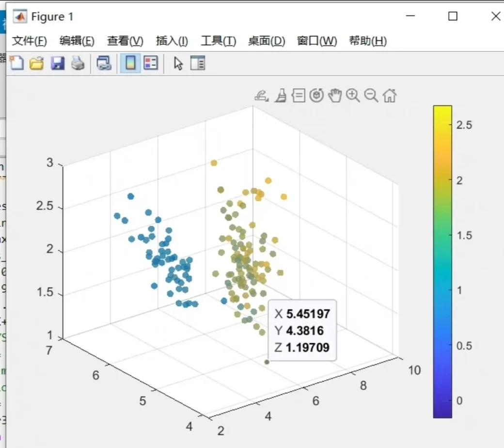Click the export axes icon above the plot
This screenshot has height=448, width=504.
point(261,96)
